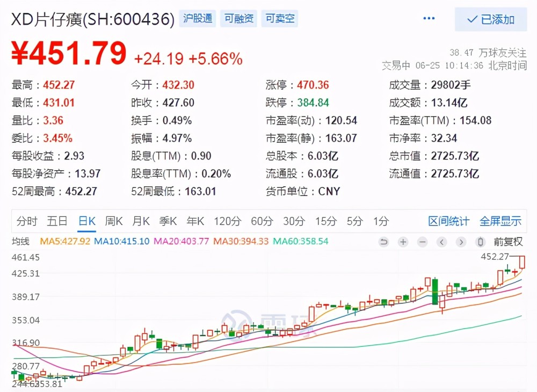Open the 均线 moving average settings
The image size is (537, 392).
coord(20,241)
